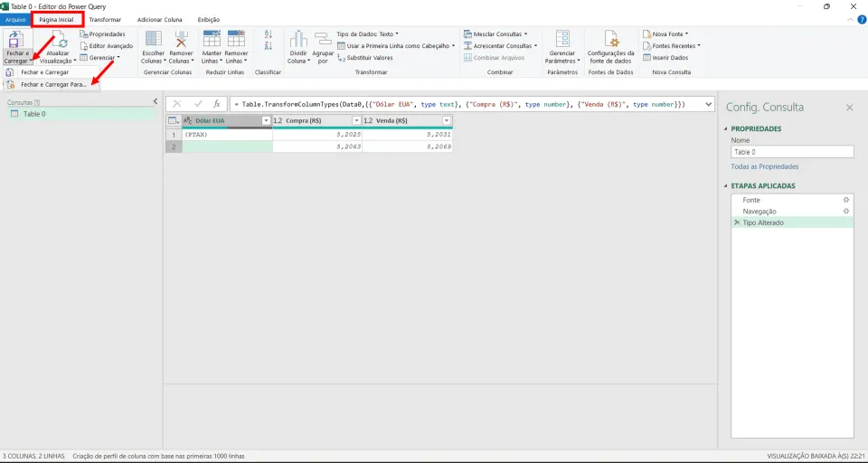This screenshot has height=463, width=868.
Task: Select Table 0 in the Consultas list
Action: pos(80,114)
